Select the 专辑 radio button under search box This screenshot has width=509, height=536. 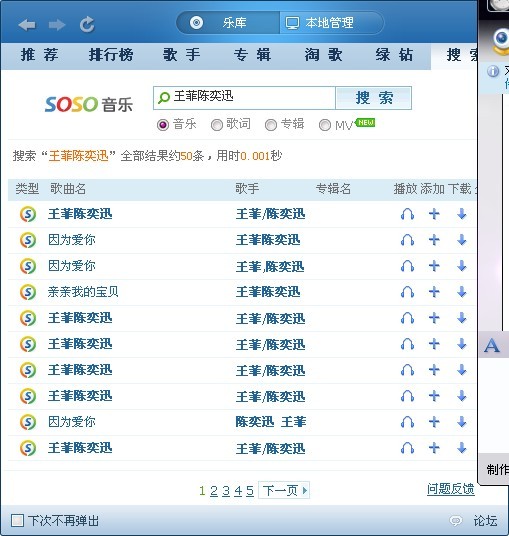click(x=271, y=125)
